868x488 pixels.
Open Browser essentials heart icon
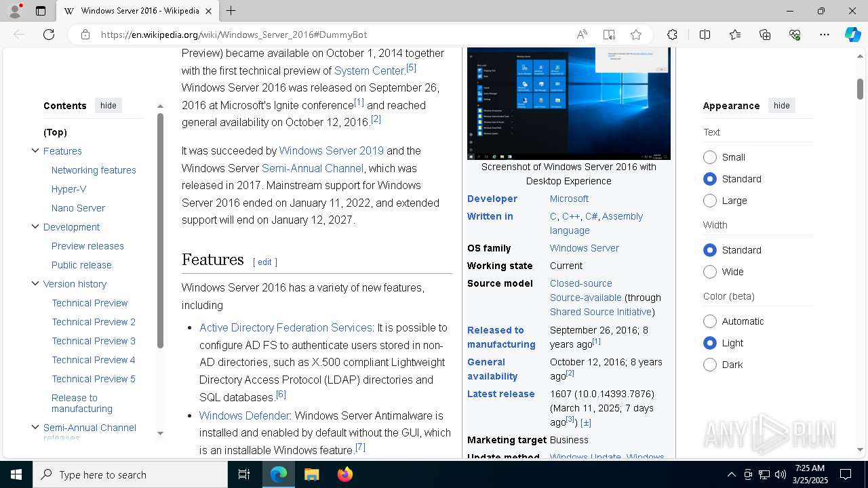pos(795,35)
